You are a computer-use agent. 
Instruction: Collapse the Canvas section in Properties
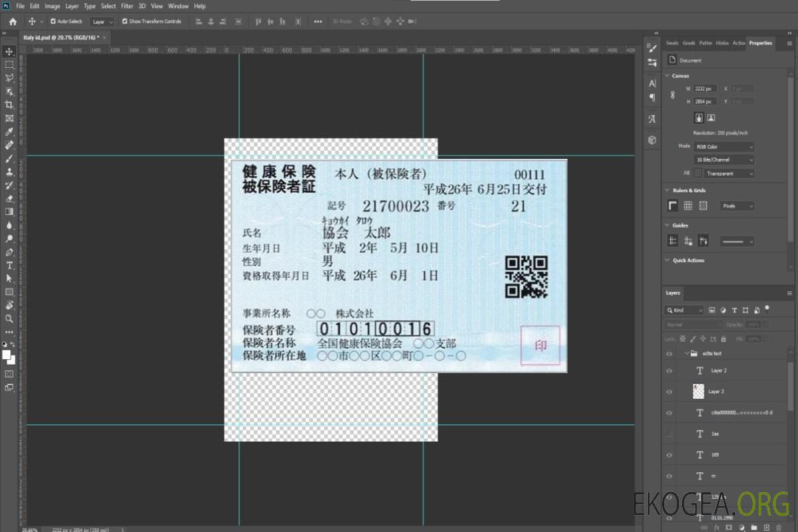pyautogui.click(x=668, y=76)
